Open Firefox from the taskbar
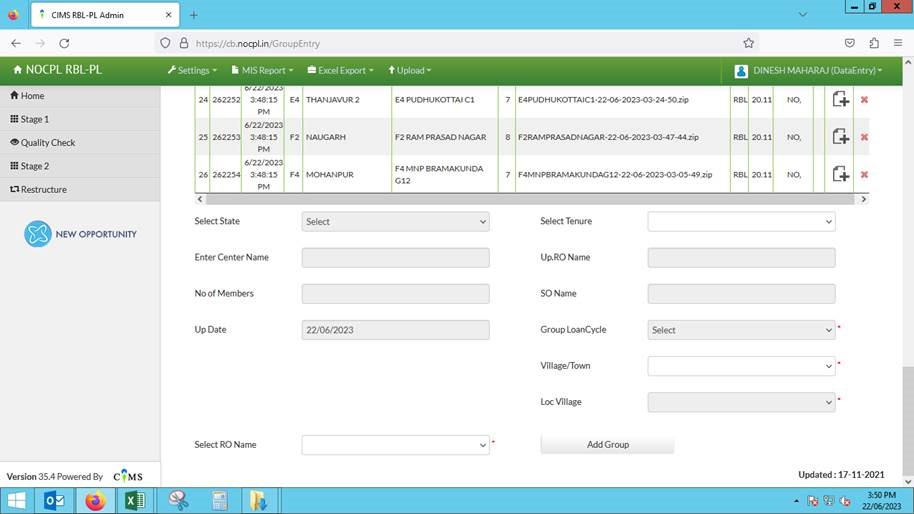 (x=95, y=501)
